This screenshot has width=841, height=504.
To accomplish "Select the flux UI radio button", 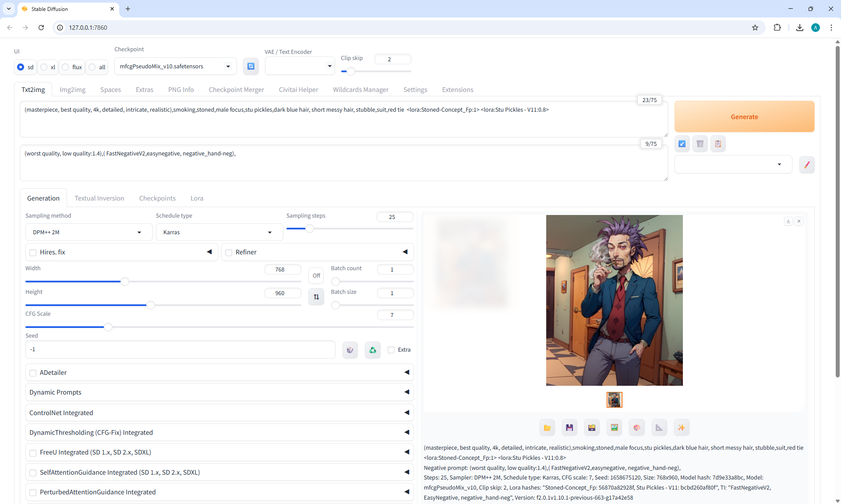I will pyautogui.click(x=66, y=67).
